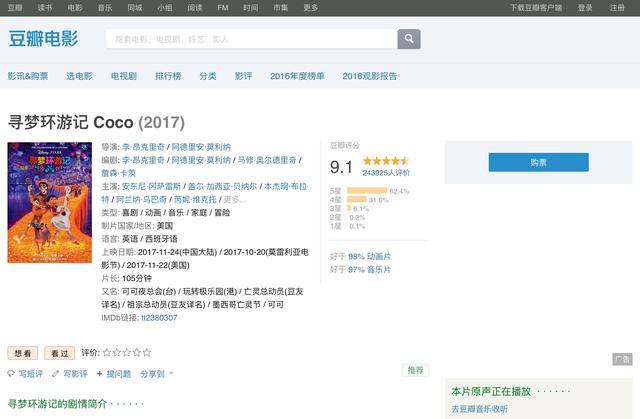This screenshot has height=419, width=640.
Task: Rate the movie two stars
Action: click(x=117, y=352)
